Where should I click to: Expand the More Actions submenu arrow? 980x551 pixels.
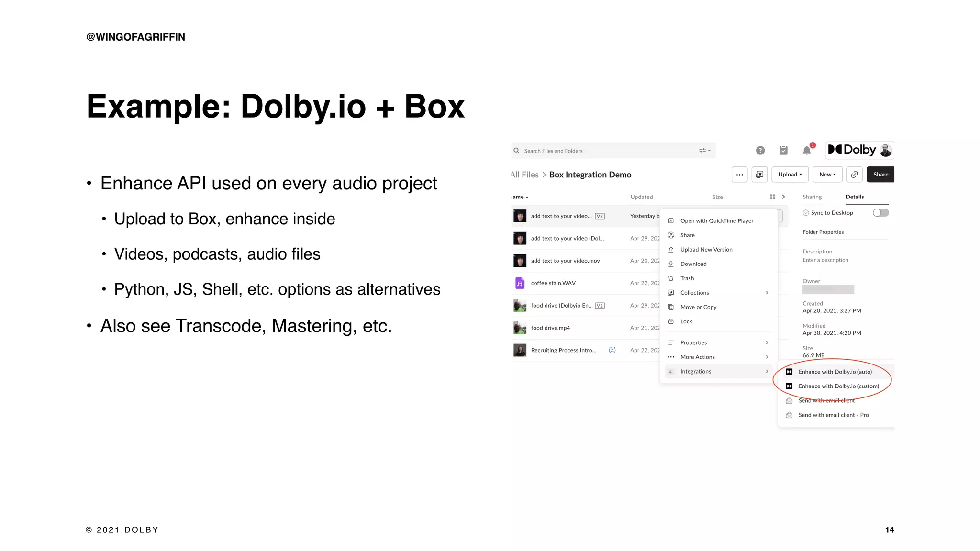767,357
